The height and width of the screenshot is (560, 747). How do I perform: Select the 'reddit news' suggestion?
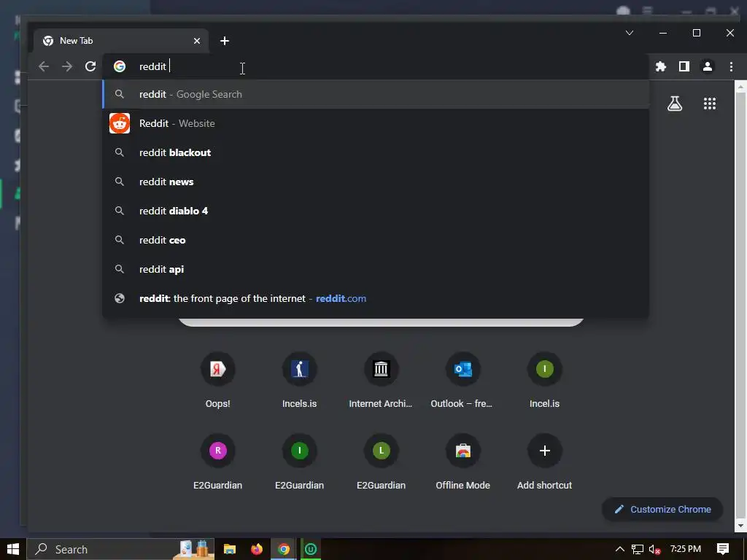[376, 182]
